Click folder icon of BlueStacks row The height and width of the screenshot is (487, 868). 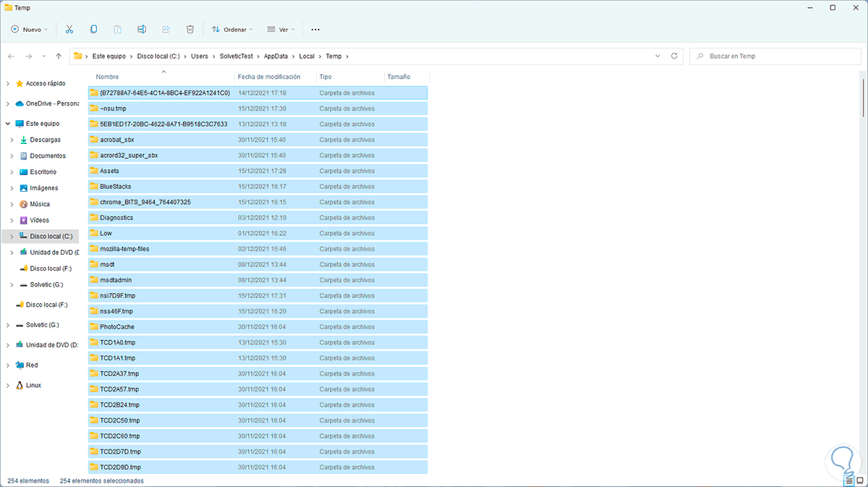(x=93, y=187)
